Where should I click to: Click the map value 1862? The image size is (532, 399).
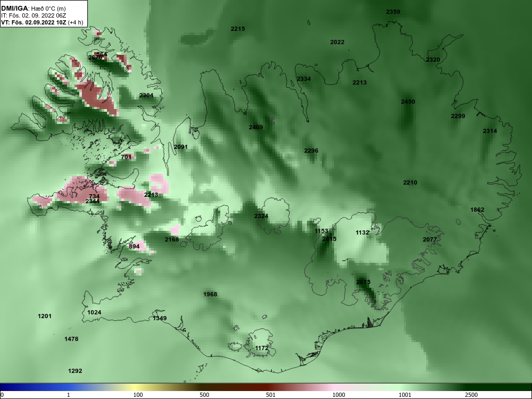pyautogui.click(x=477, y=210)
